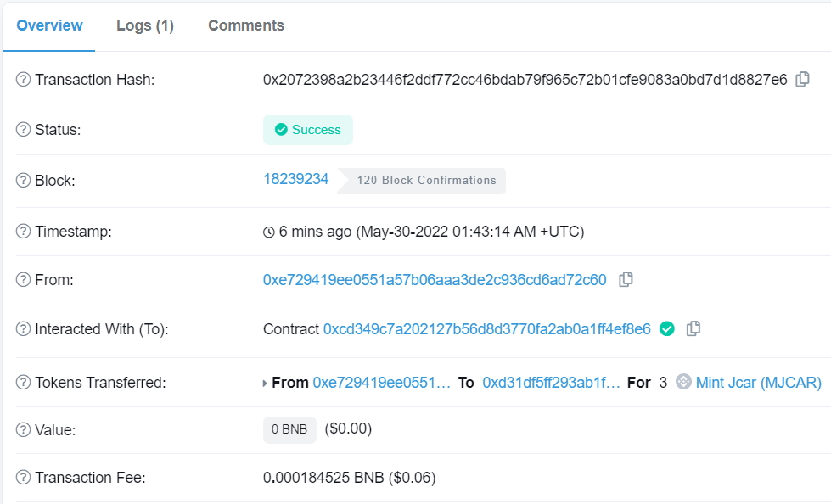Image resolution: width=831 pixels, height=504 pixels.
Task: Switch to the Logs (1) tab
Action: click(x=144, y=25)
